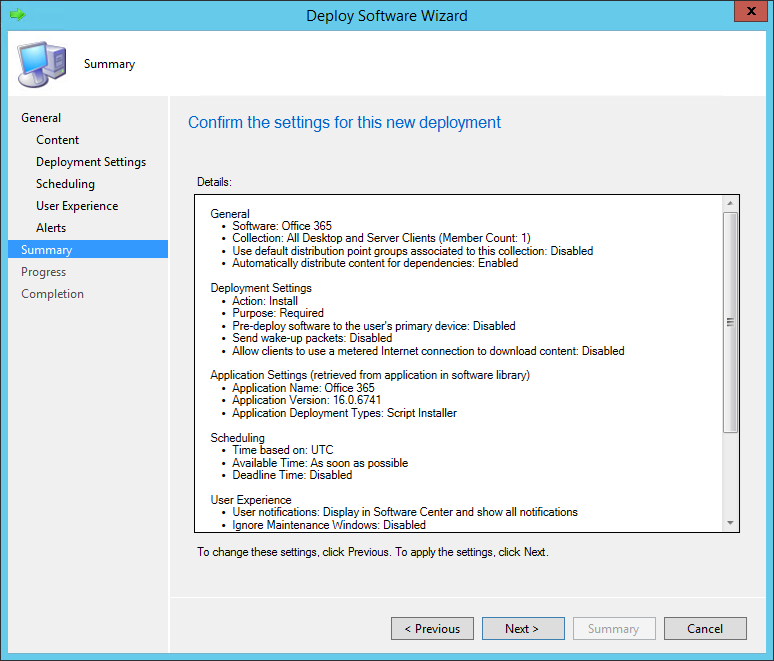Click the details scrollbar down arrow
This screenshot has width=774, height=661.
(x=730, y=523)
